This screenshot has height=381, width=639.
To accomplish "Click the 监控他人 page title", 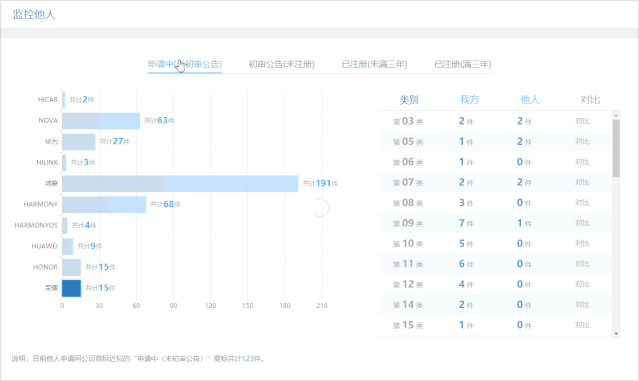I will point(34,15).
